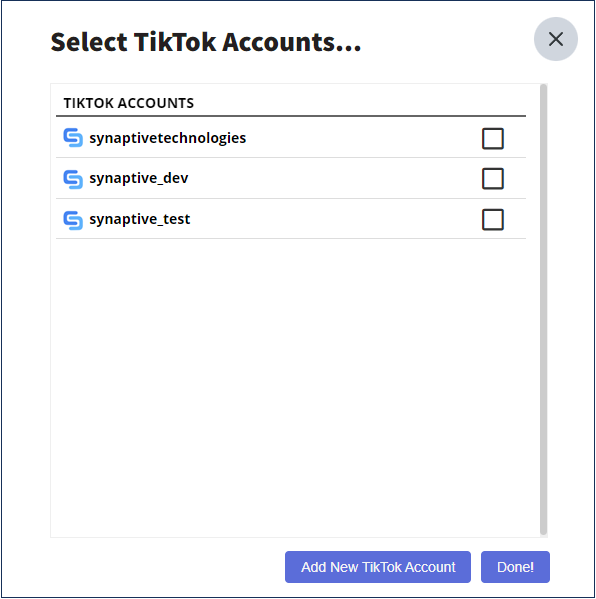Click the synaptivetechnologies account logo icon
Screen dimensions: 596x599
click(x=73, y=138)
